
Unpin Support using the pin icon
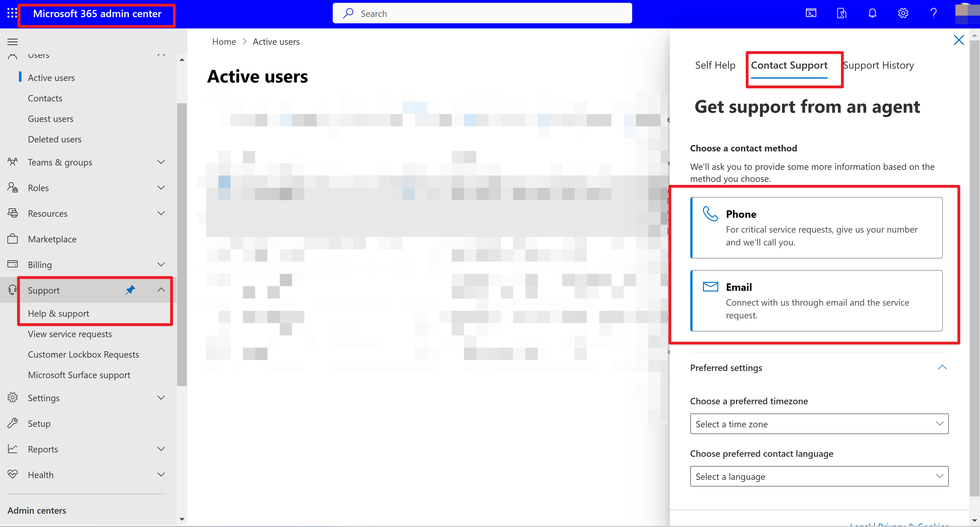coord(130,290)
